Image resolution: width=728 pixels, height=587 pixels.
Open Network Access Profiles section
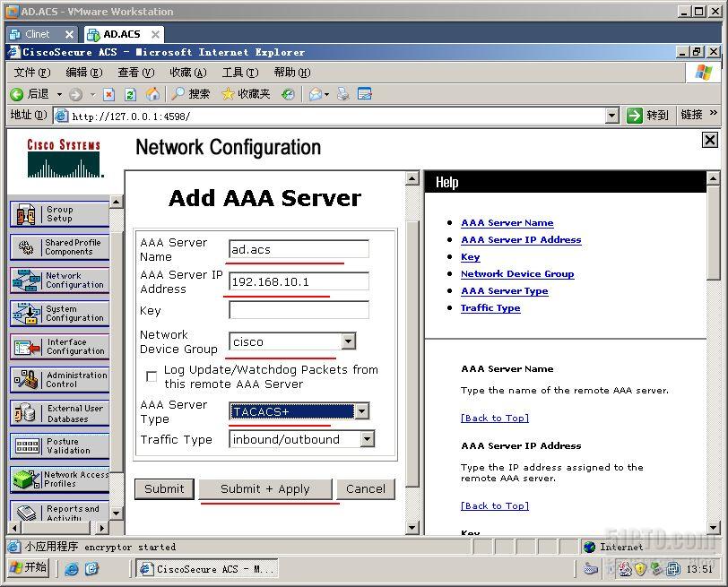click(x=59, y=479)
